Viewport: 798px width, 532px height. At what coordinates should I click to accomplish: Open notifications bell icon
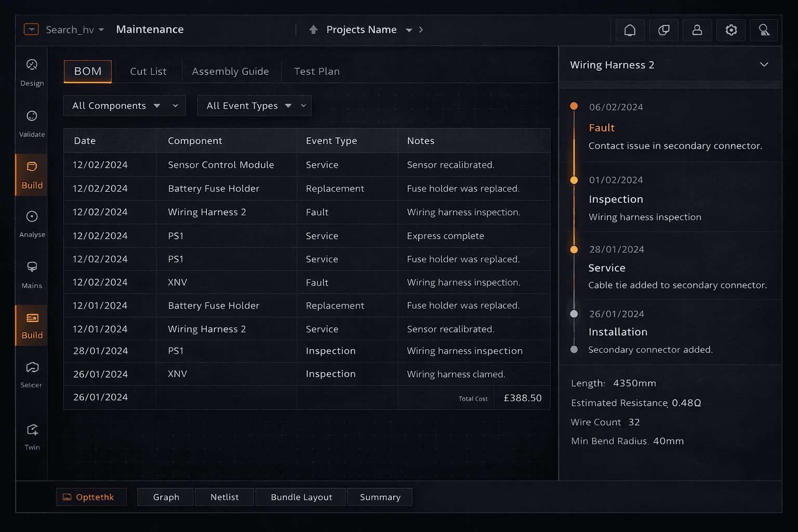point(630,30)
